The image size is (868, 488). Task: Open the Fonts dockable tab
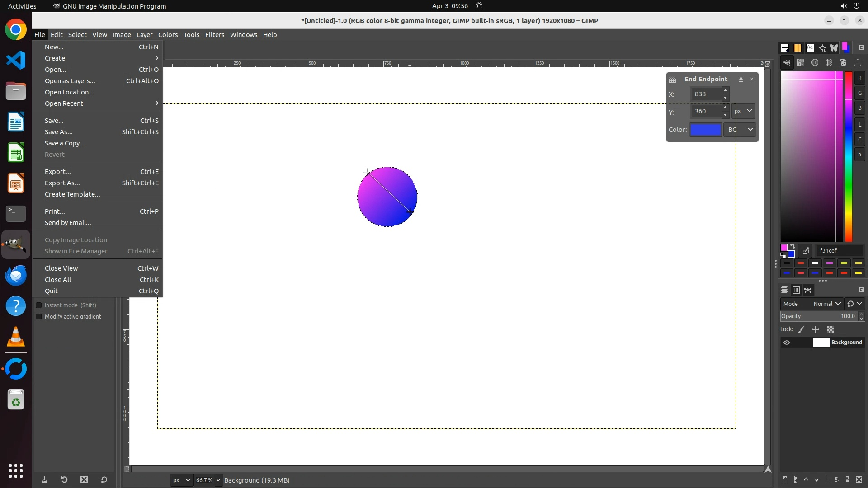(810, 48)
